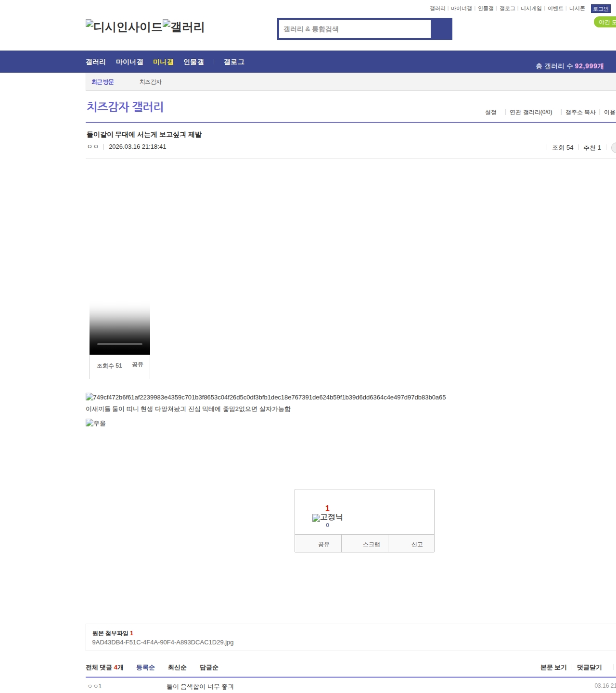
Task: Sort comments by 최신순
Action: 177,667
